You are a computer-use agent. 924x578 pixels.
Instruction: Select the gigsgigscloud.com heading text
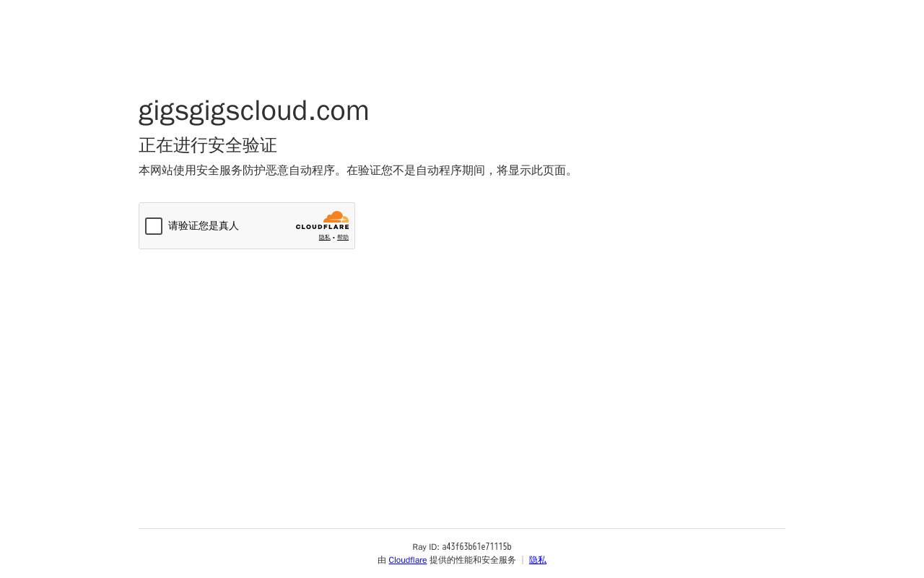(253, 111)
